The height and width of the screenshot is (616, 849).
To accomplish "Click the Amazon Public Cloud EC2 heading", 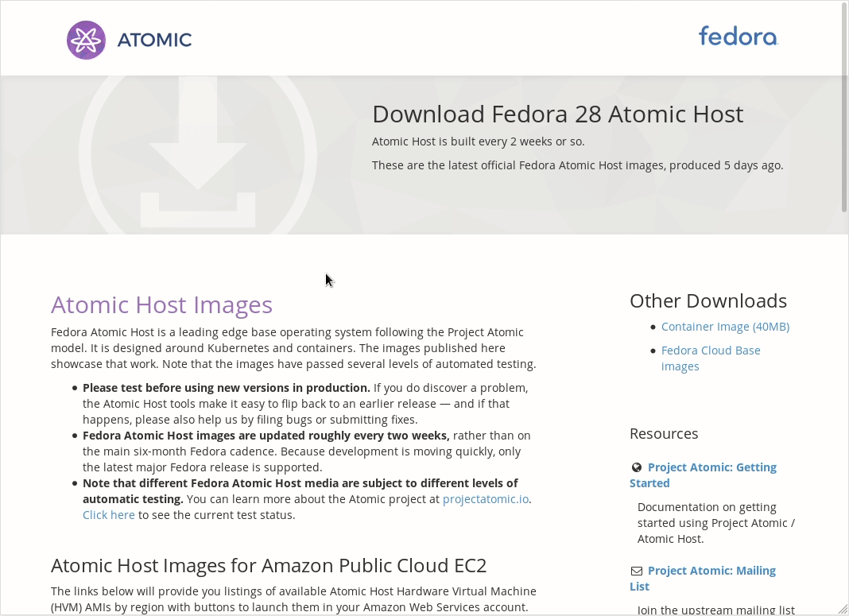I will [269, 566].
